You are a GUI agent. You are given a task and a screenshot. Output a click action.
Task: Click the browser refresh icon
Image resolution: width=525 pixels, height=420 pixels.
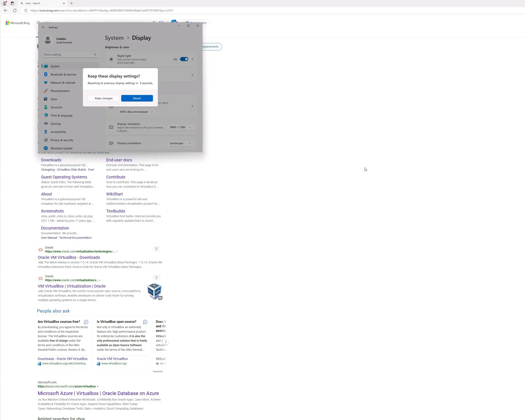click(x=15, y=10)
